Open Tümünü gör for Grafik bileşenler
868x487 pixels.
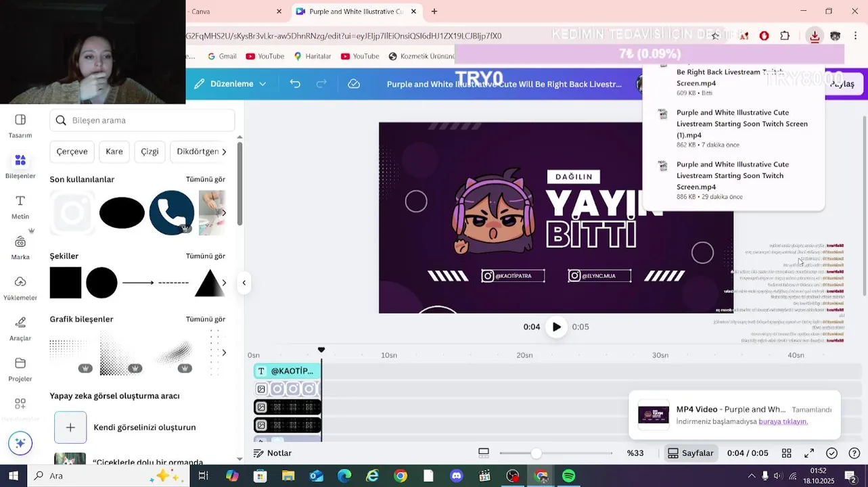tap(206, 319)
